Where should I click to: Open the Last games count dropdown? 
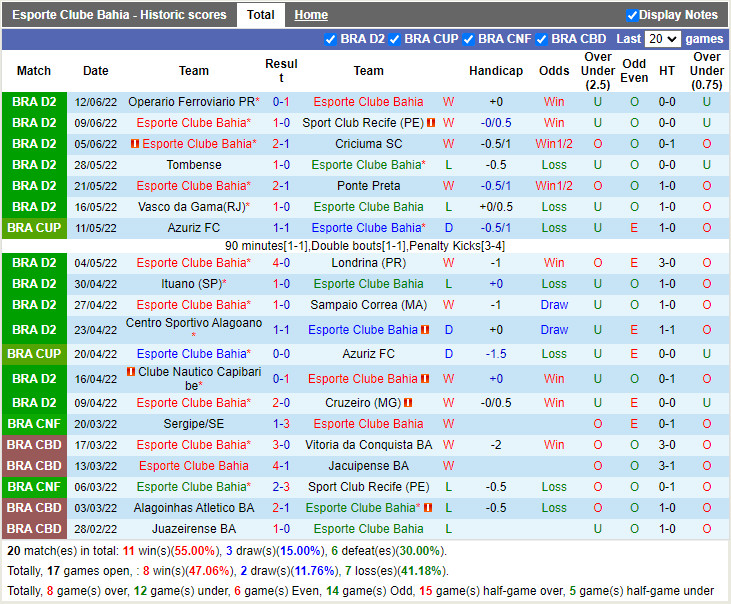pyautogui.click(x=663, y=39)
